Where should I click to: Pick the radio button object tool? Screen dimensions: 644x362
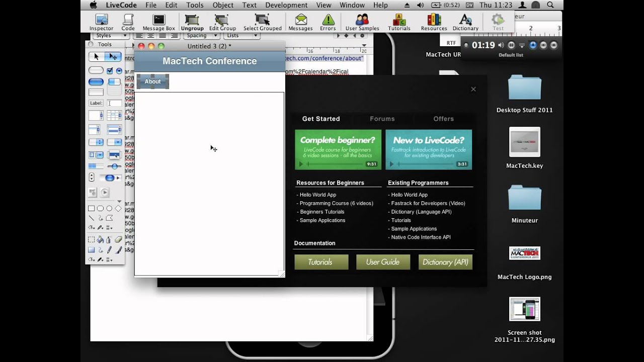pos(119,71)
